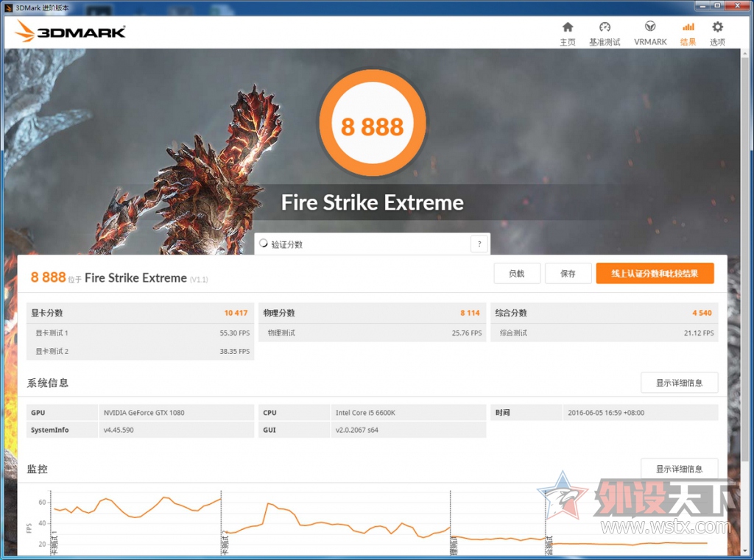Click the 负载 load button
The height and width of the screenshot is (560, 754).
tap(517, 274)
